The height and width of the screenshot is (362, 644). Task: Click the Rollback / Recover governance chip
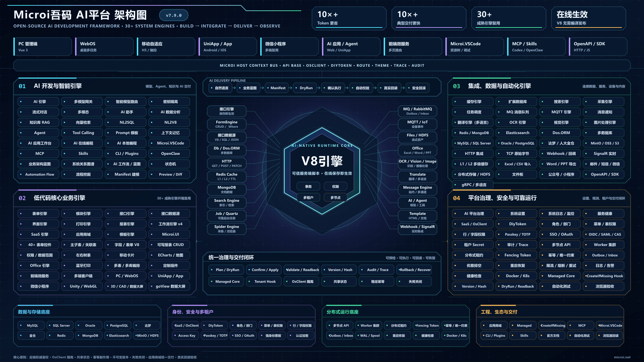(x=414, y=270)
